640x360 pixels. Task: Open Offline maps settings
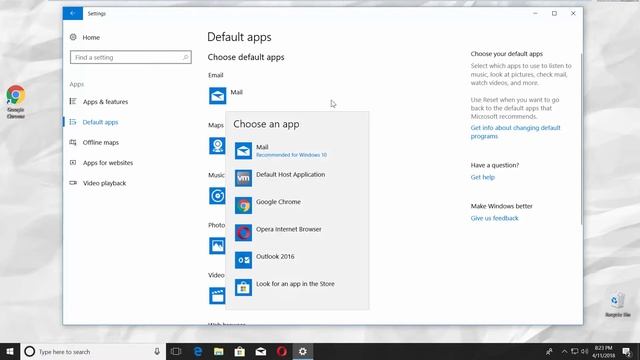pos(94,142)
